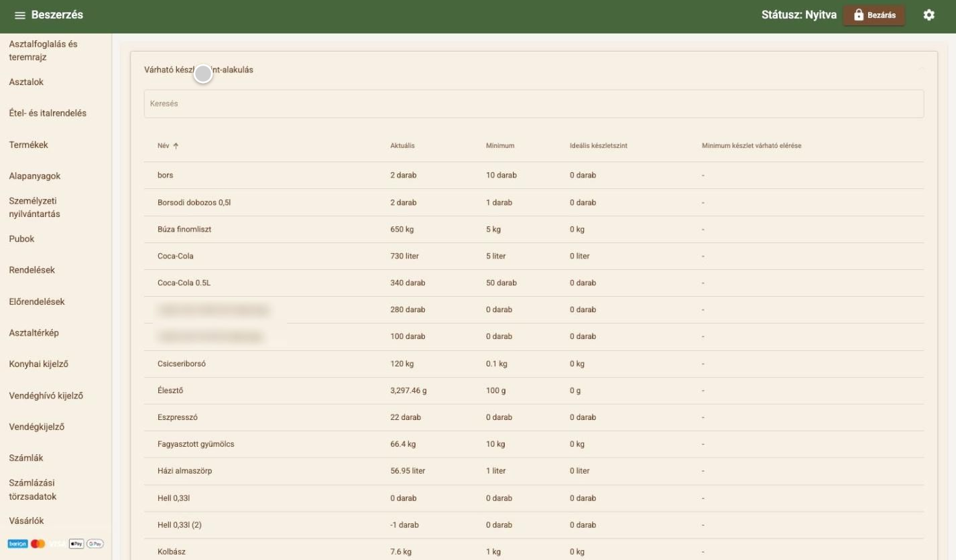Image resolution: width=956 pixels, height=560 pixels.
Task: Focus the Keresés search field
Action: (x=534, y=104)
